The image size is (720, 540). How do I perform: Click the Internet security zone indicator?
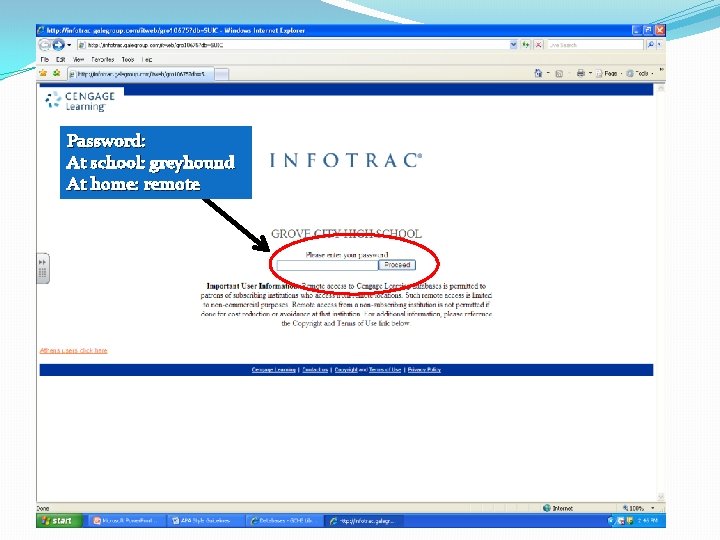click(x=558, y=508)
